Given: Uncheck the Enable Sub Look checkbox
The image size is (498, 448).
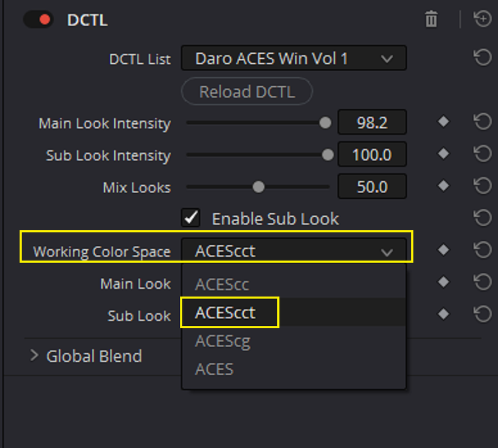Looking at the screenshot, I should [x=191, y=218].
